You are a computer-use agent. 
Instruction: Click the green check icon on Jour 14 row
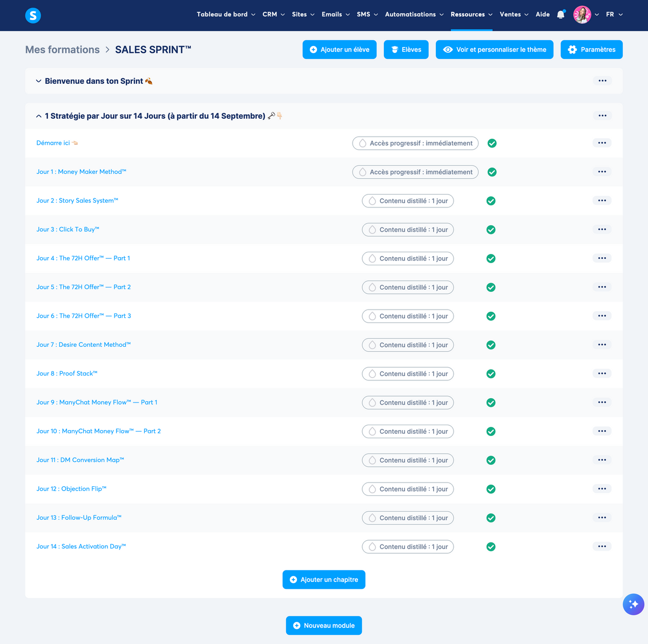[x=491, y=547]
